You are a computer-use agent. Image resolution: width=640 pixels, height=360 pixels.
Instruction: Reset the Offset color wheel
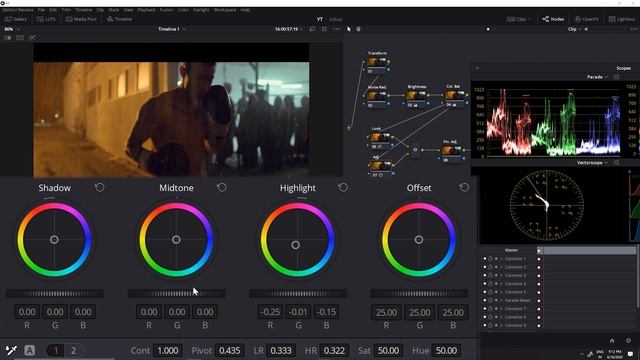464,187
